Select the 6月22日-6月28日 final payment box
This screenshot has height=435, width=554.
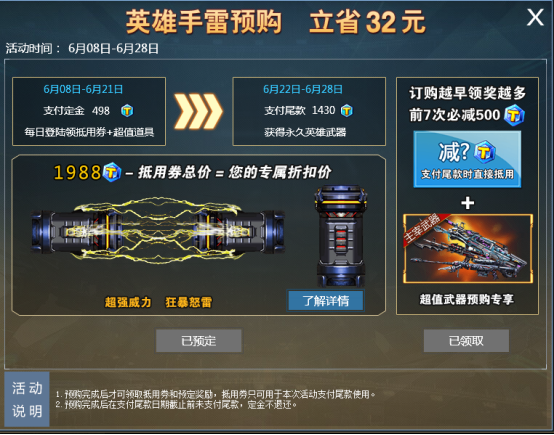tap(309, 111)
